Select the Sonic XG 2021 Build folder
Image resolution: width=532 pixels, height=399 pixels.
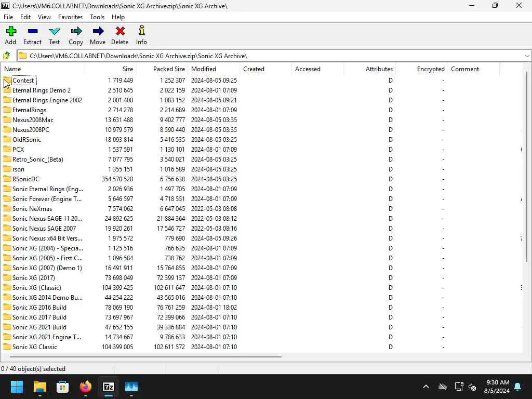coord(39,327)
